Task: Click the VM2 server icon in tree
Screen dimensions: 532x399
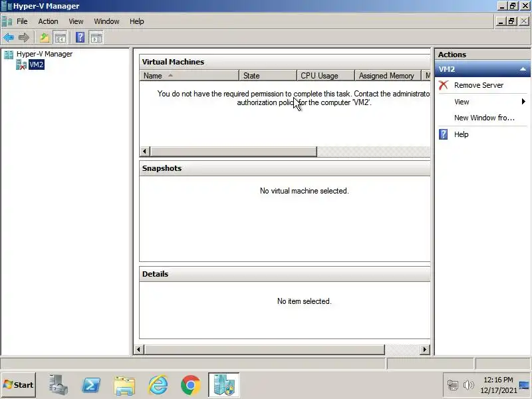Action: pos(21,65)
